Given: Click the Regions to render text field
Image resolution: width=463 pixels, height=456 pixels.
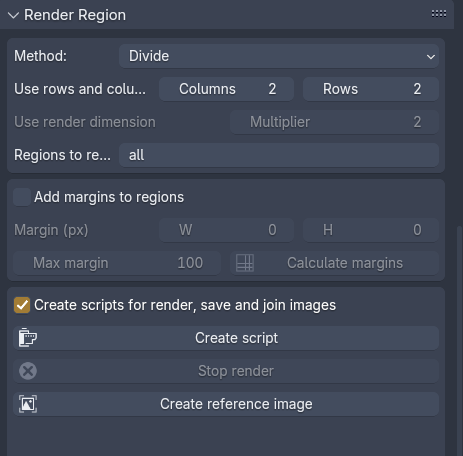Looking at the screenshot, I should (279, 155).
